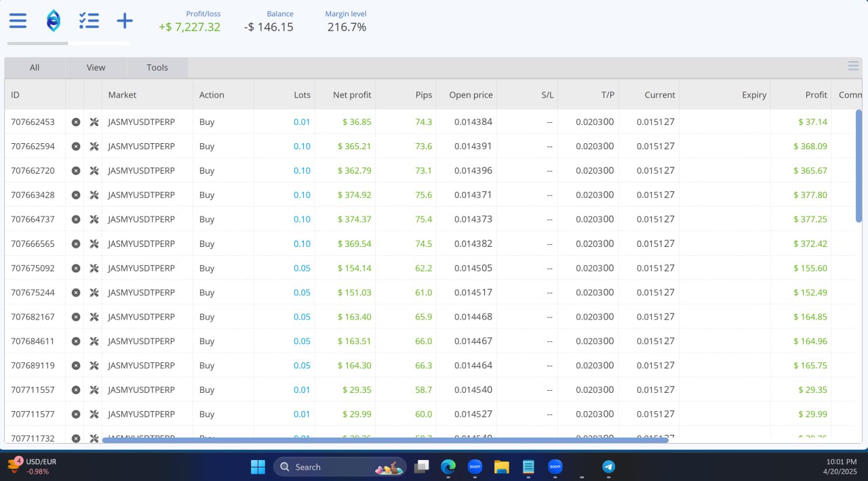Close order 707664737 with its X icon

(x=76, y=220)
